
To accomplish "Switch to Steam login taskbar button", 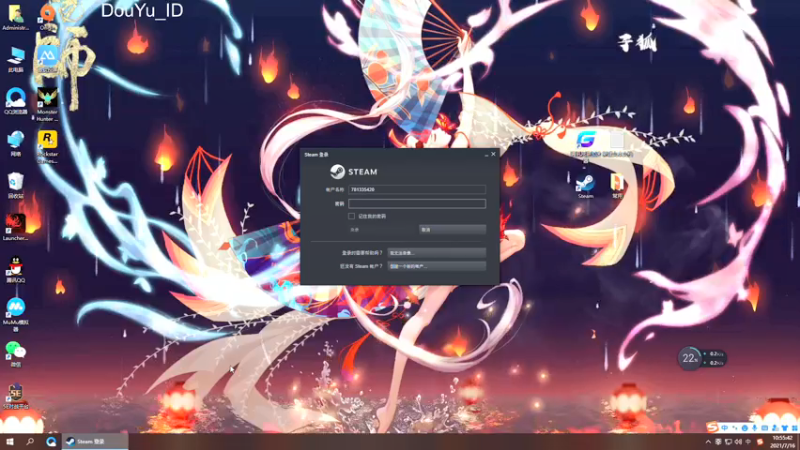I will coord(95,441).
